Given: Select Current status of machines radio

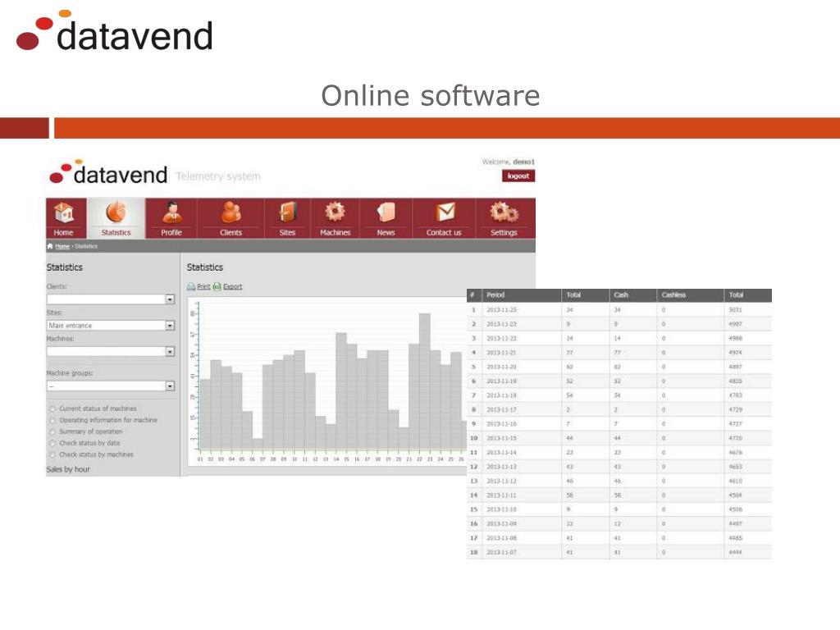Looking at the screenshot, I should point(52,409).
